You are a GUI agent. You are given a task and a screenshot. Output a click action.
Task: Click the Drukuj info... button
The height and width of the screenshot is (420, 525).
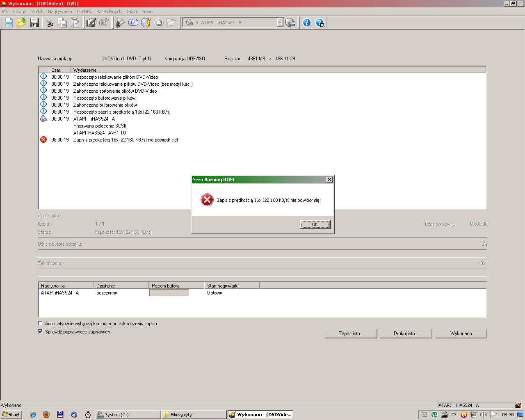click(406, 333)
